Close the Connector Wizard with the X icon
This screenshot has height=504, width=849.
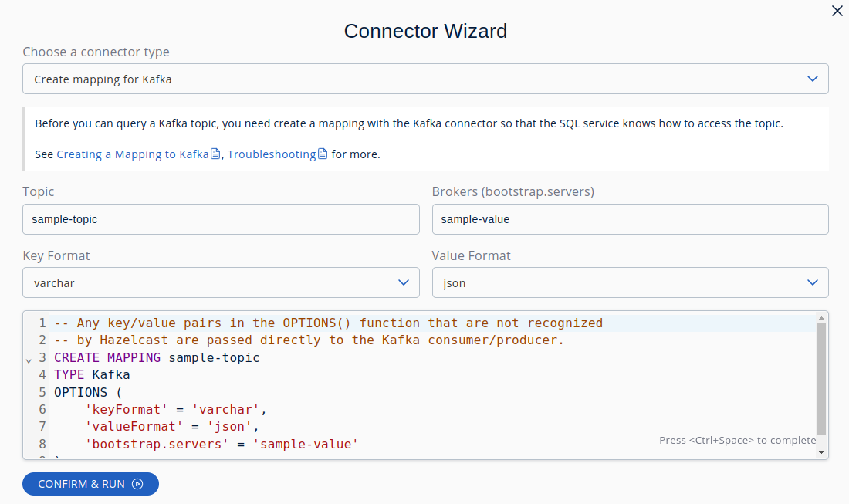[x=837, y=11]
